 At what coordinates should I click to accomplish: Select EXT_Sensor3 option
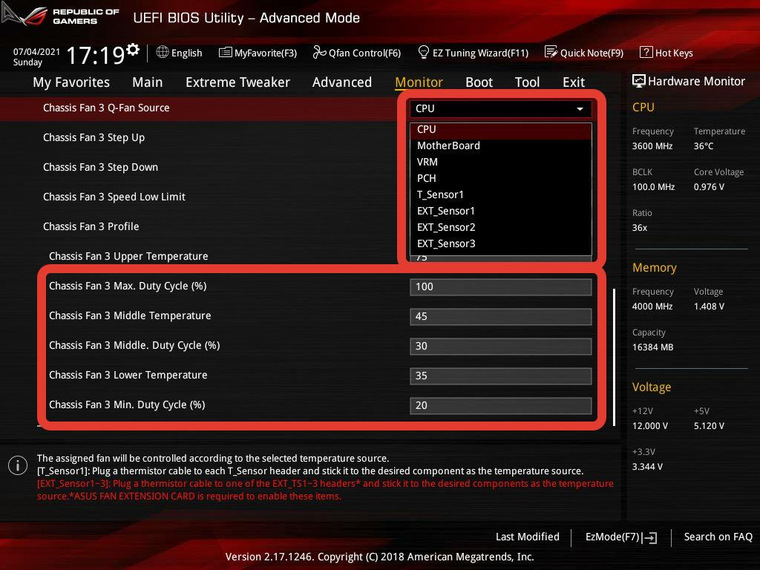click(501, 244)
